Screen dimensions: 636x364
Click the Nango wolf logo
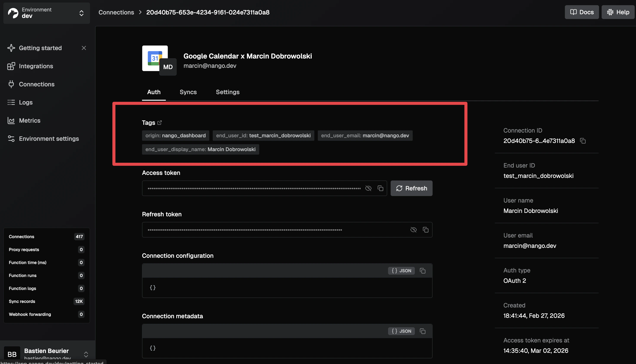[13, 13]
